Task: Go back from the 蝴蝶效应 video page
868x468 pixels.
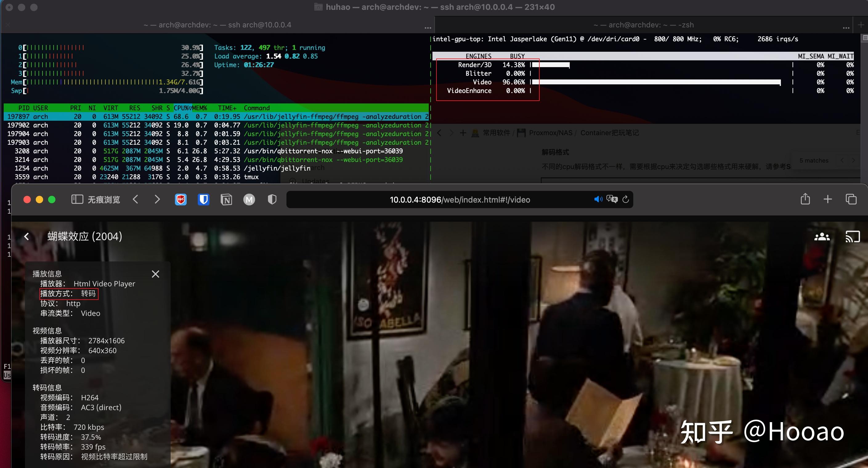Action: [x=26, y=236]
